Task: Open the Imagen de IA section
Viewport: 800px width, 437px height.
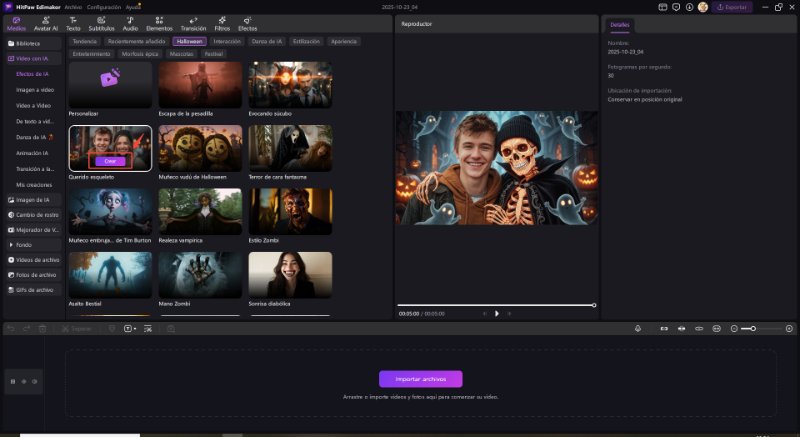Action: pos(32,199)
